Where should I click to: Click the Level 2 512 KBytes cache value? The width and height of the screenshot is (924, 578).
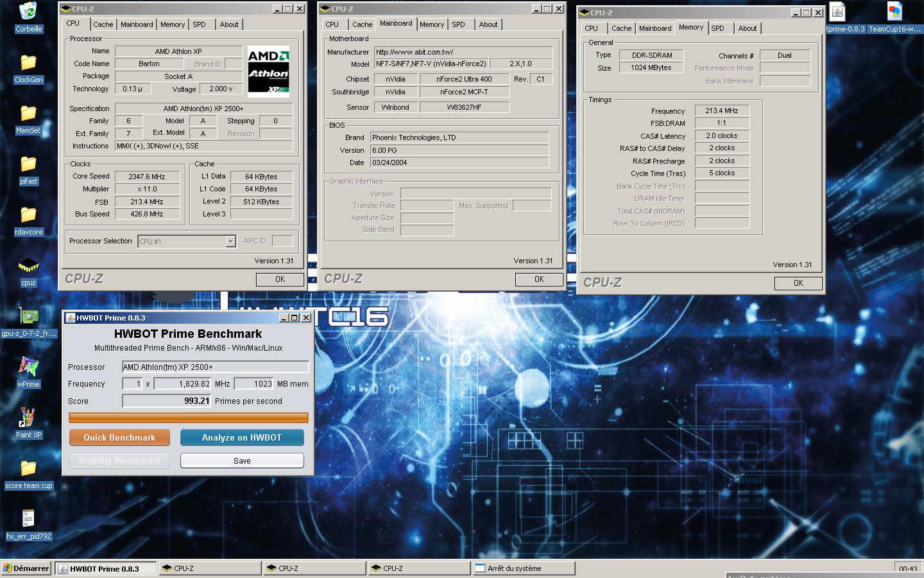tap(261, 202)
